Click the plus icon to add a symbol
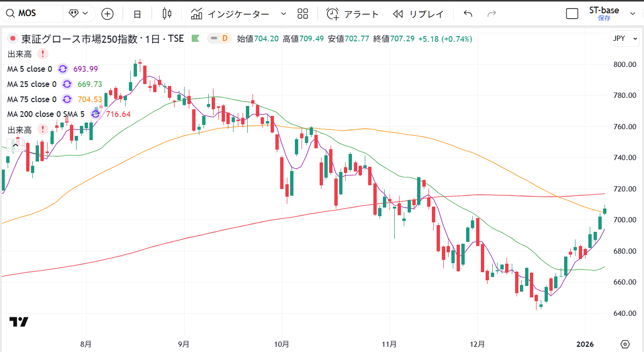 point(107,14)
